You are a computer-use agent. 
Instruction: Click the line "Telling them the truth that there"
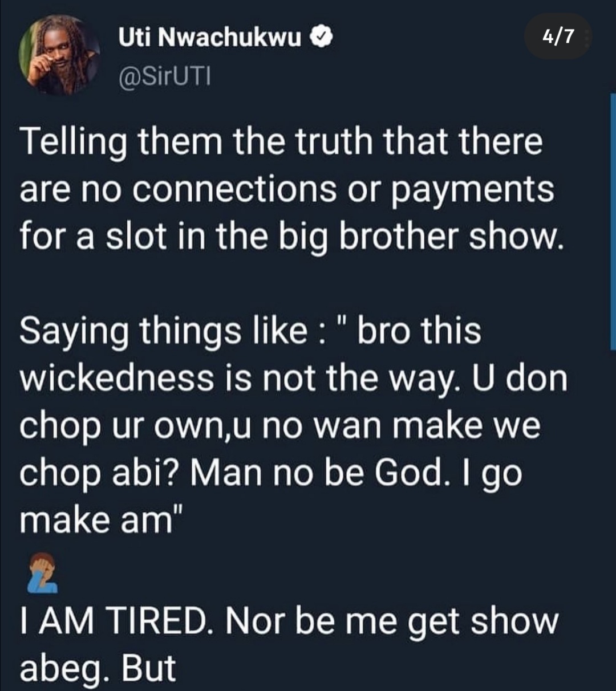pos(281,143)
